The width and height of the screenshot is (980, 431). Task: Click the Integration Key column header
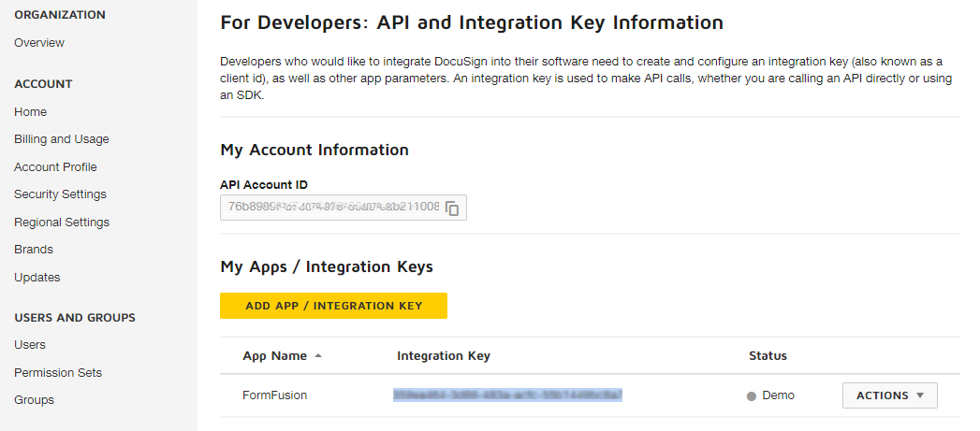[443, 356]
